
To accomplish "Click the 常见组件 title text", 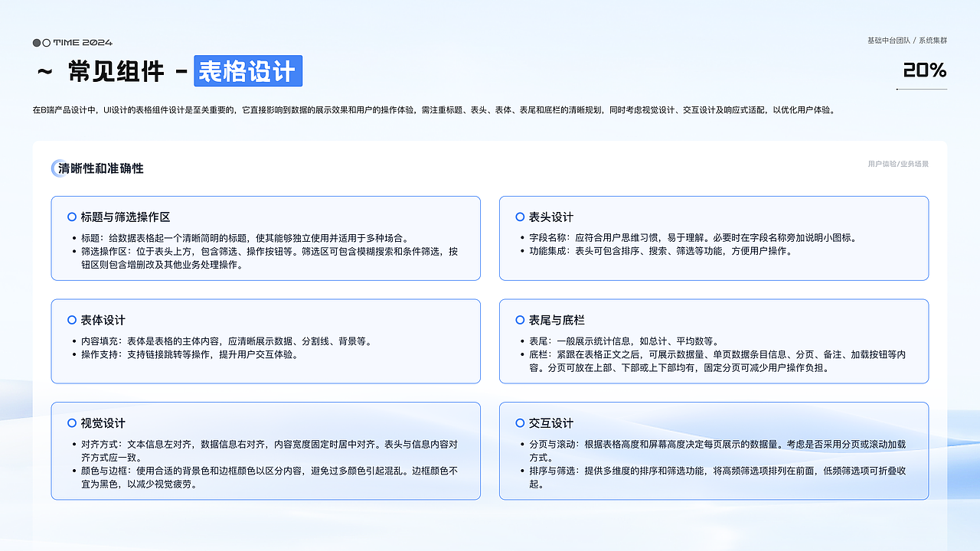I will [116, 71].
